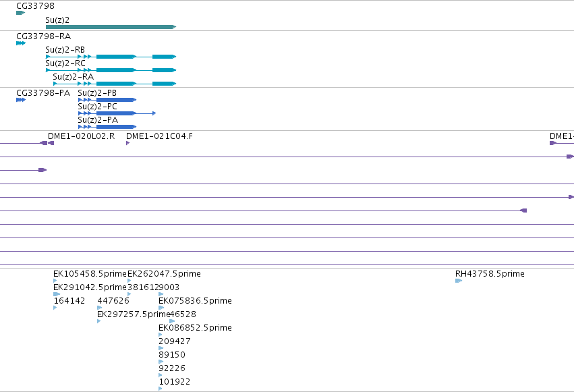Click the EK105458.5prime EST arrow
The width and height of the screenshot is (574, 392).
coord(55,281)
